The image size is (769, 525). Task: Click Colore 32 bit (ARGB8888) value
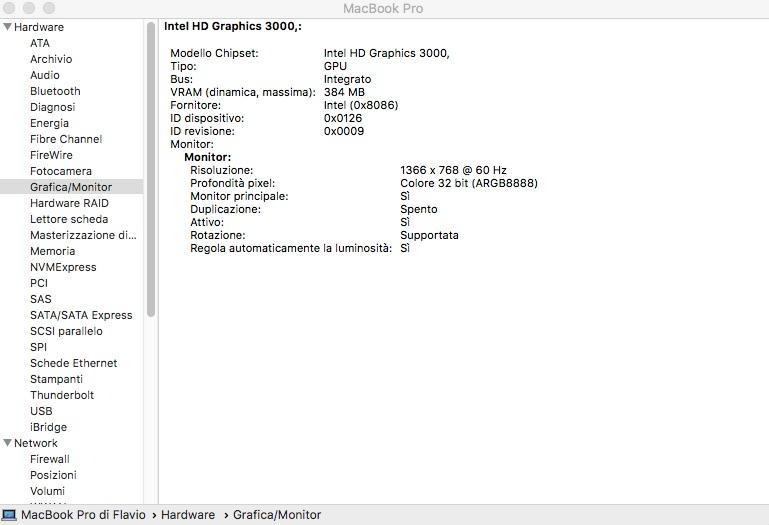point(469,183)
